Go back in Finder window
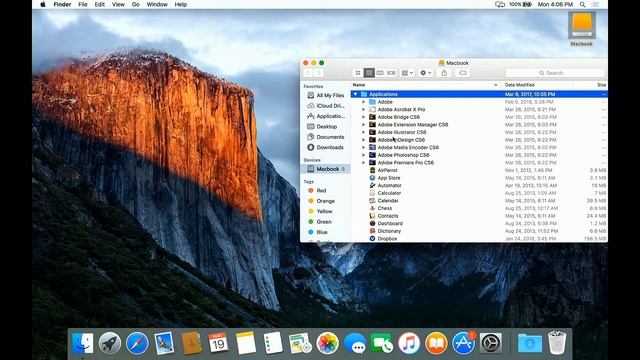 pyautogui.click(x=308, y=73)
